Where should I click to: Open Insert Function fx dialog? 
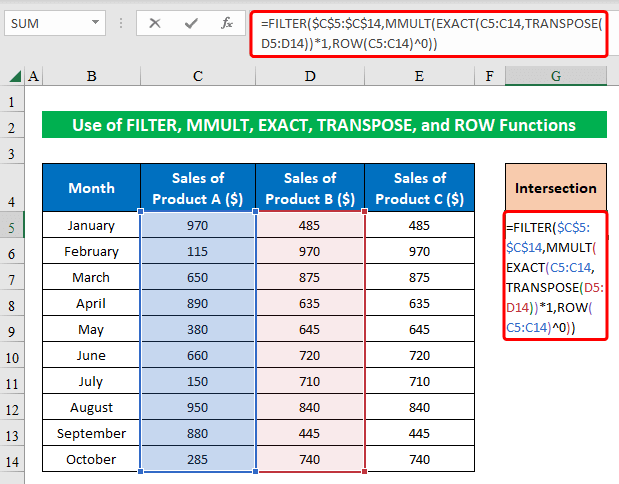tap(228, 22)
